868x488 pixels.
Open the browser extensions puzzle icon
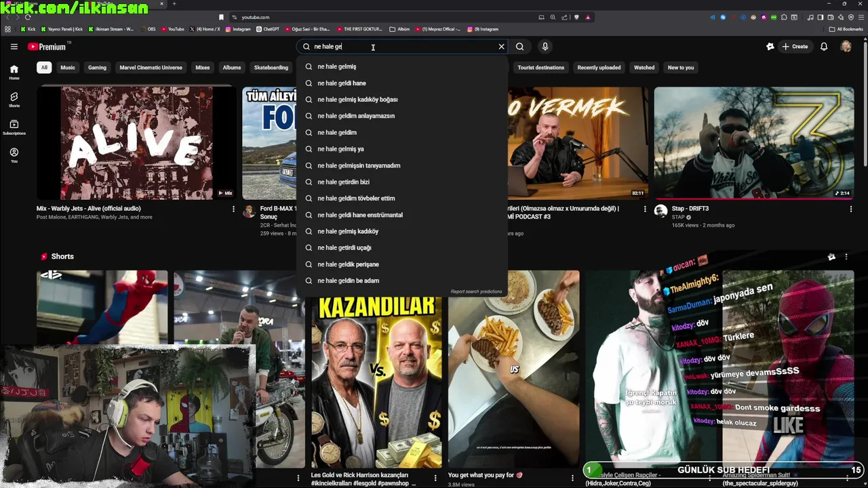tap(784, 17)
